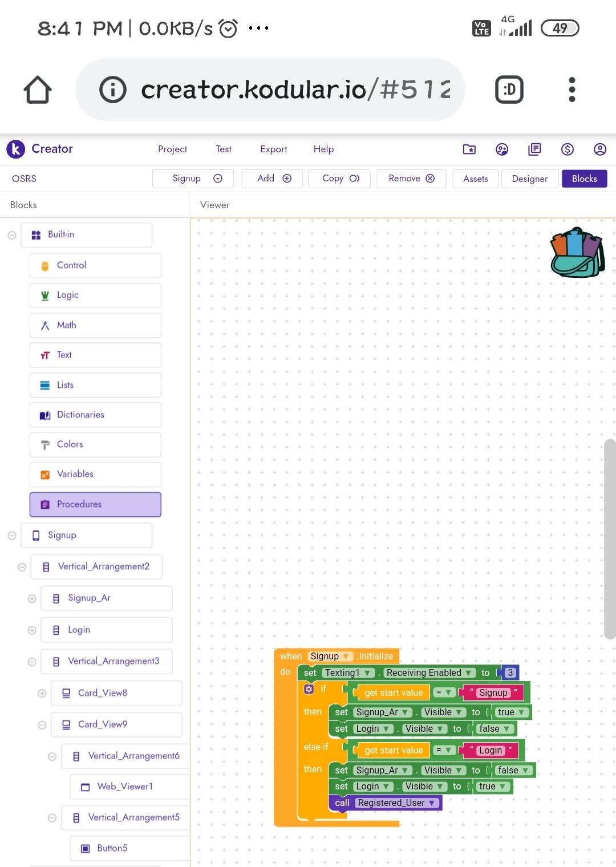Open the browser tab switcher icon
The height and width of the screenshot is (867, 616).
509,90
